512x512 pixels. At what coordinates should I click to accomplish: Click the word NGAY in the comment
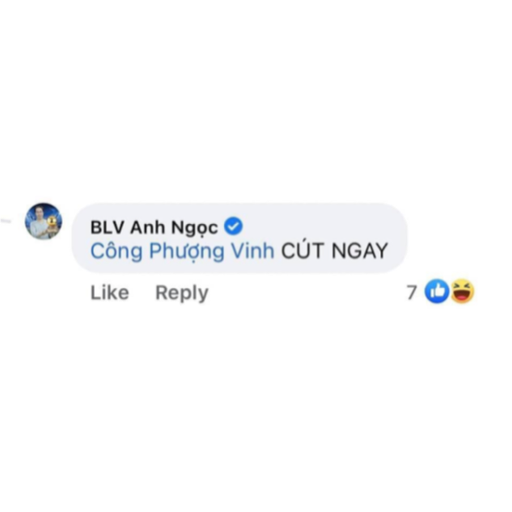click(360, 251)
